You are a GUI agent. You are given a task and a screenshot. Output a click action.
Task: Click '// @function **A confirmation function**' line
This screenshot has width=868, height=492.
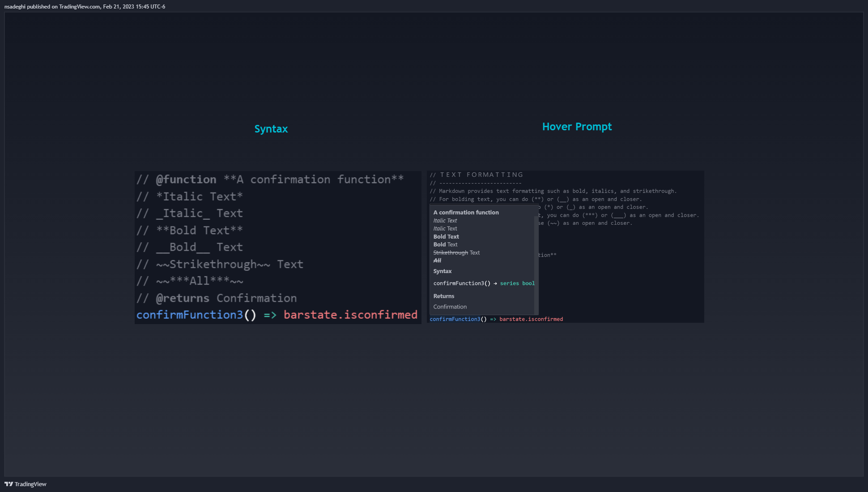270,180
